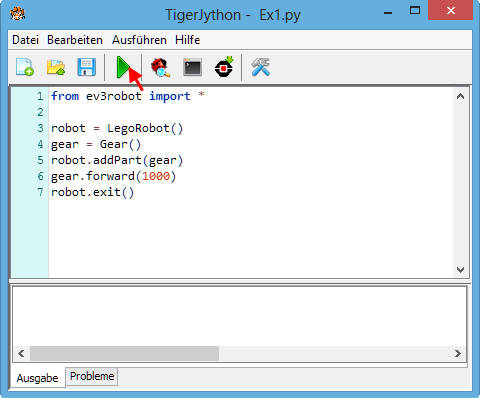This screenshot has height=398, width=480.
Task: Start the debugger with the ladybug icon
Action: point(160,67)
